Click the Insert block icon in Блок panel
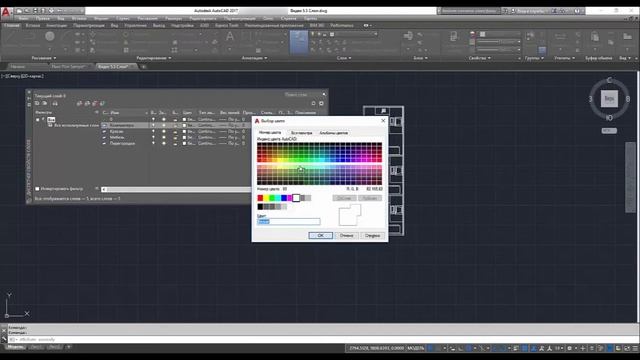This screenshot has height=360, width=640. 408,36
